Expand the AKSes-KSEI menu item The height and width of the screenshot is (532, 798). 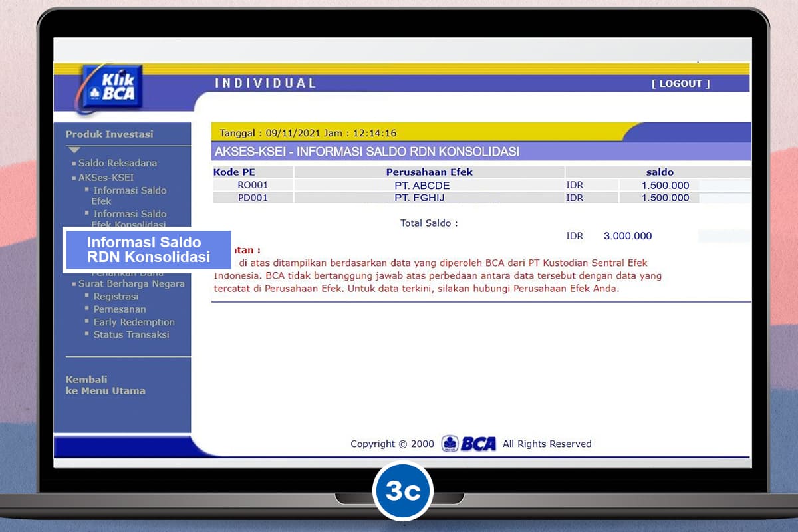click(x=106, y=178)
